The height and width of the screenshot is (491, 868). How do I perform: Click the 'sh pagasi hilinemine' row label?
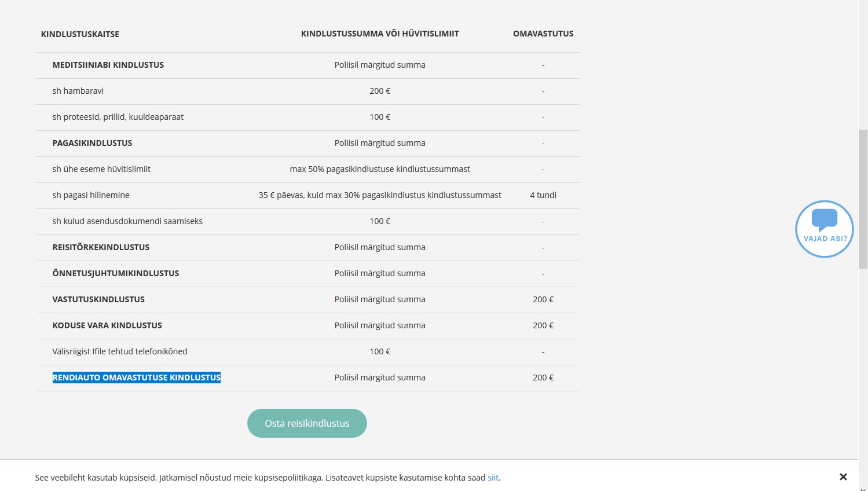pyautogui.click(x=91, y=195)
